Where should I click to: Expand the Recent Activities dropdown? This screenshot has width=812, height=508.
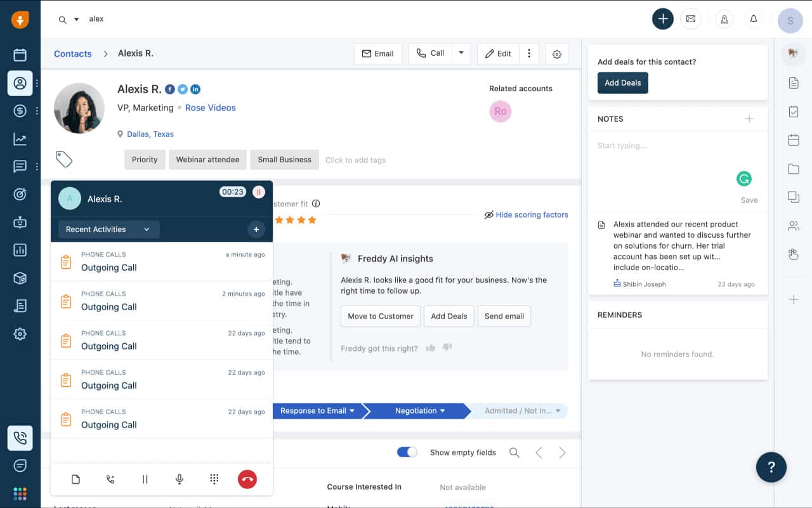coord(108,230)
